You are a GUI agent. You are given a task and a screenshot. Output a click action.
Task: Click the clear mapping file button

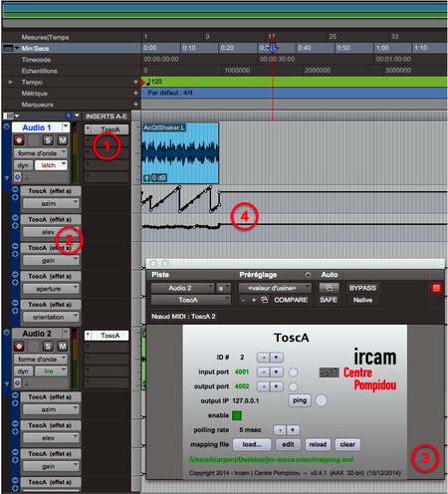click(347, 444)
